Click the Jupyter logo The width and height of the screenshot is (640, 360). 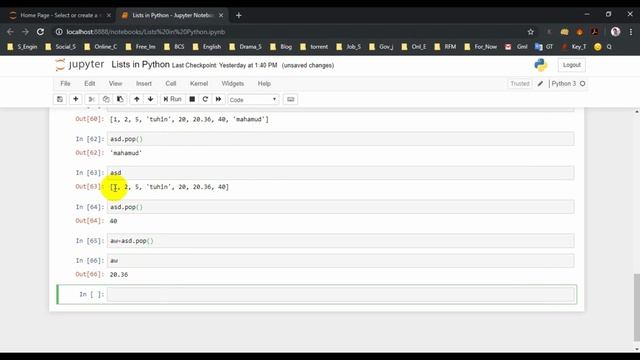click(x=80, y=64)
